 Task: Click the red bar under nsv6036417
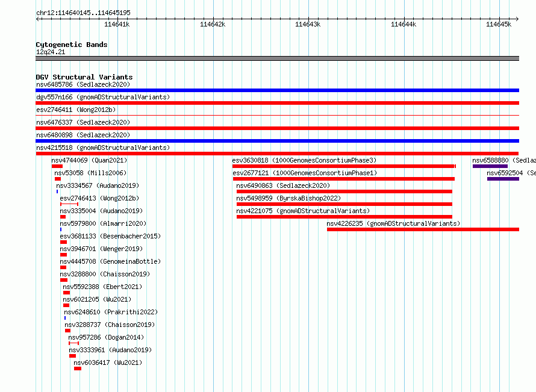[78, 369]
